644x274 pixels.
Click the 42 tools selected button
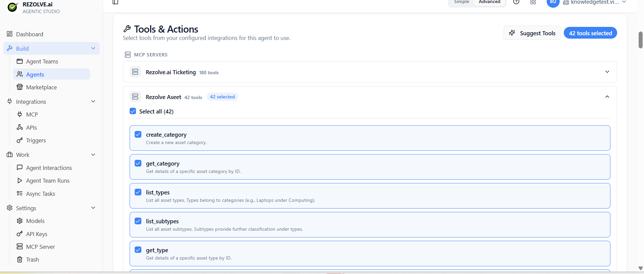pyautogui.click(x=590, y=33)
